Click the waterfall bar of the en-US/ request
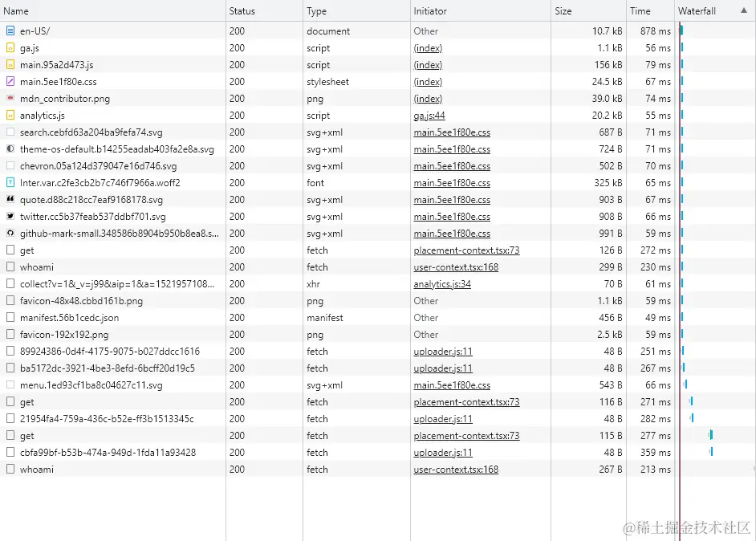The image size is (756, 541). (x=681, y=31)
